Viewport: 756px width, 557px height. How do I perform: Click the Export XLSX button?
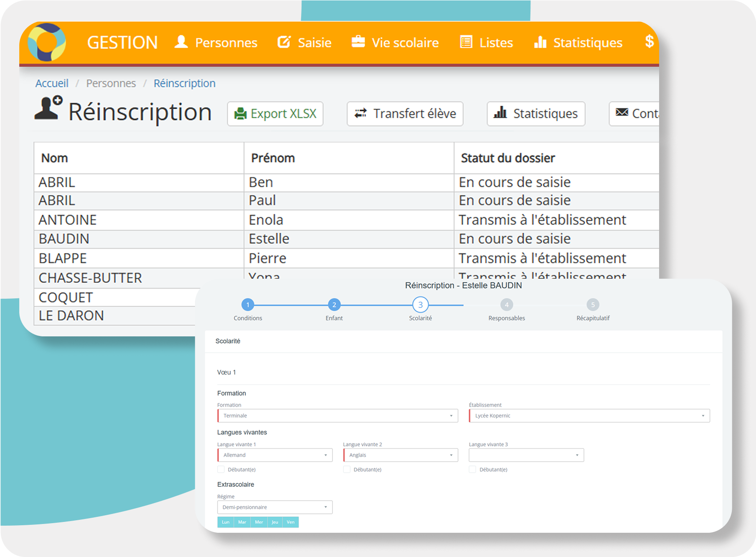(x=275, y=114)
